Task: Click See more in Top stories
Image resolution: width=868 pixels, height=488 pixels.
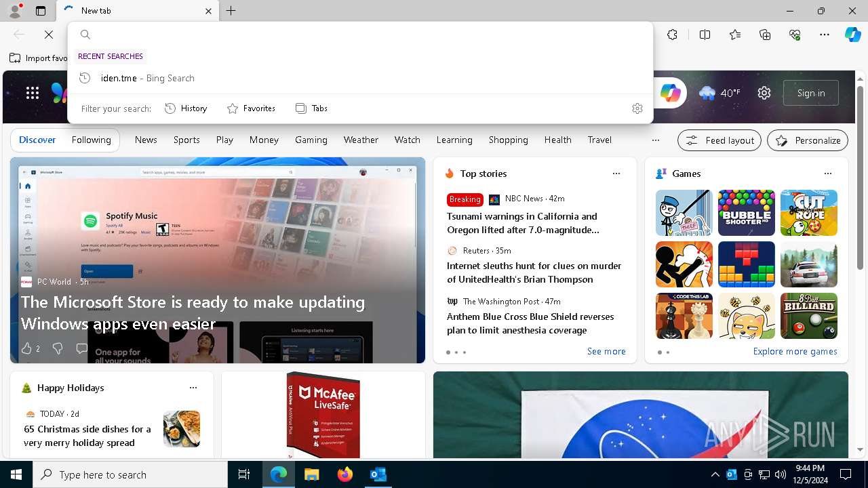Action: coord(606,351)
